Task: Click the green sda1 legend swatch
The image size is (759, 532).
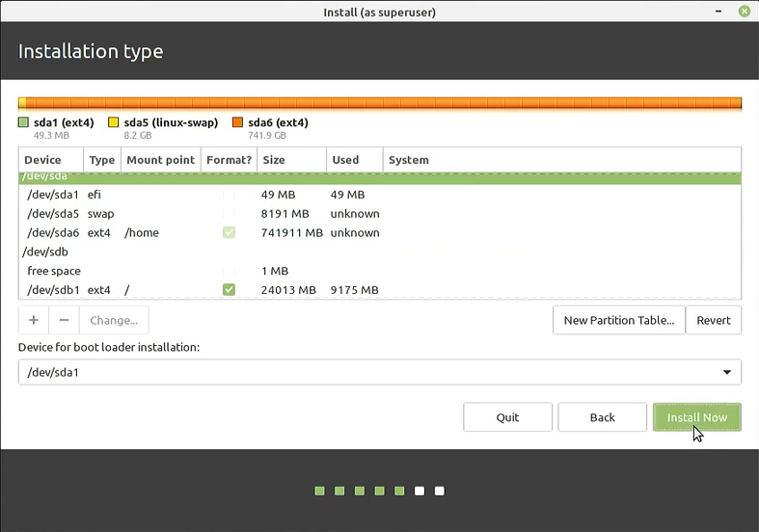Action: tap(24, 122)
